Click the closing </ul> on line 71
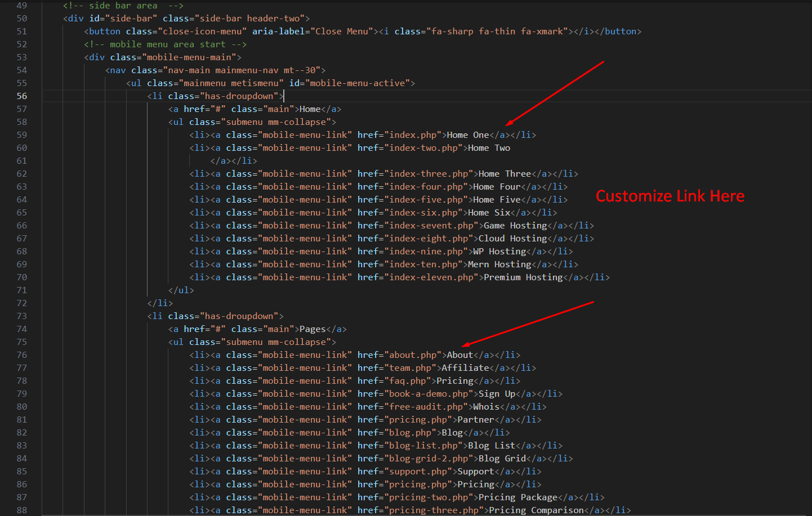Screen dimensions: 812x516 pos(181,290)
